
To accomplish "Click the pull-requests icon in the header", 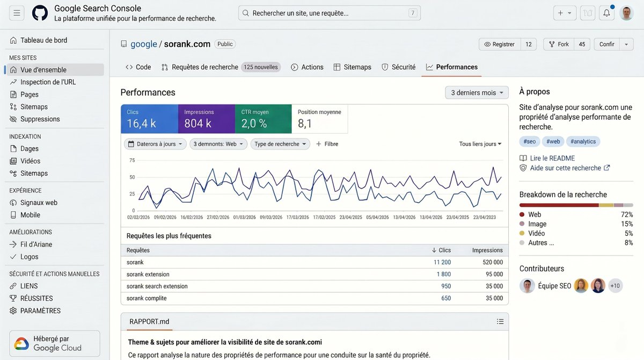I will click(x=588, y=13).
